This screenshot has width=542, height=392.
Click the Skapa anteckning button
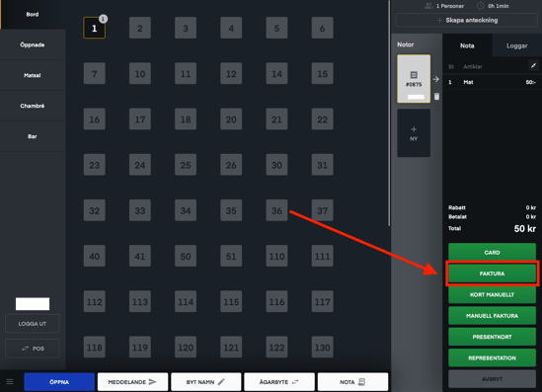coord(466,20)
